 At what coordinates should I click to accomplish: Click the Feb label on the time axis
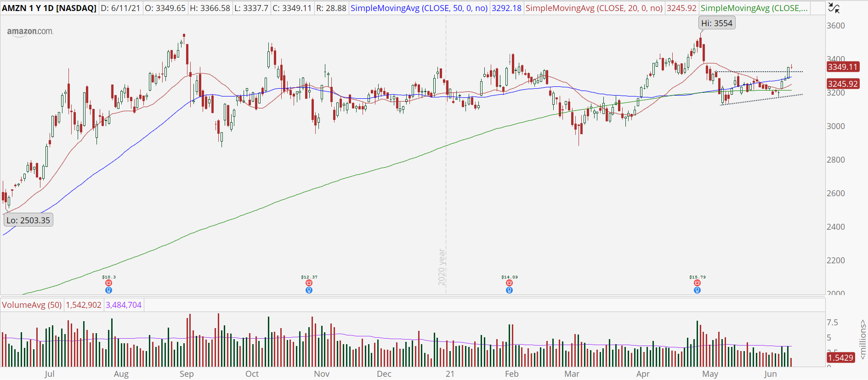point(511,374)
